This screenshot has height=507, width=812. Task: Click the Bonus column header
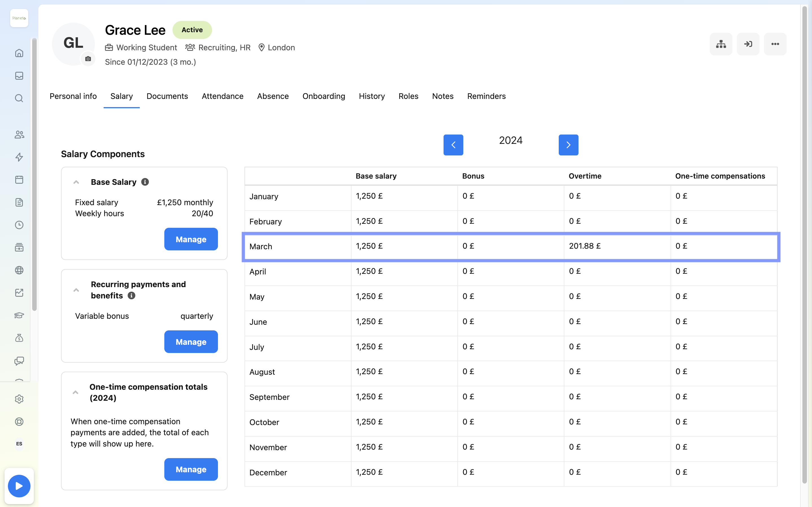[473, 176]
